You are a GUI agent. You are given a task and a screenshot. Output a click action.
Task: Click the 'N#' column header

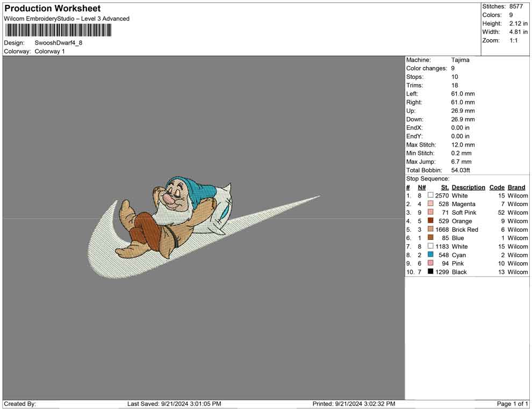[422, 187]
